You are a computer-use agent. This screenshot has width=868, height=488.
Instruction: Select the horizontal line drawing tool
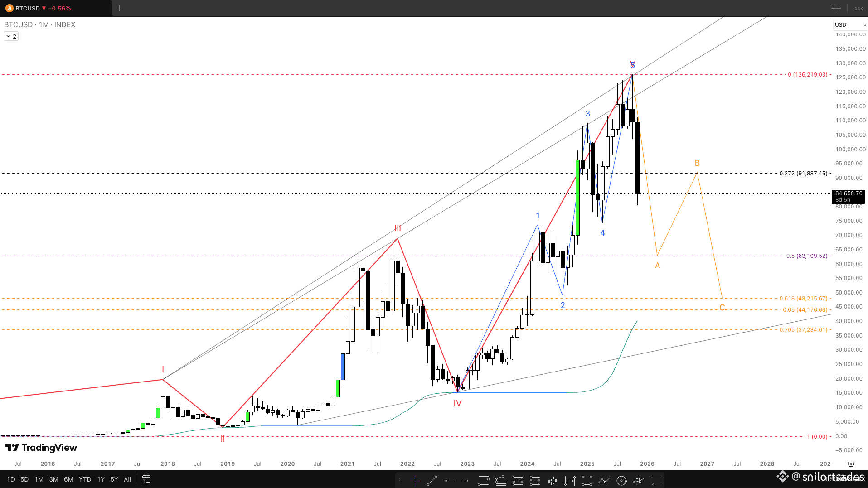[x=466, y=480]
